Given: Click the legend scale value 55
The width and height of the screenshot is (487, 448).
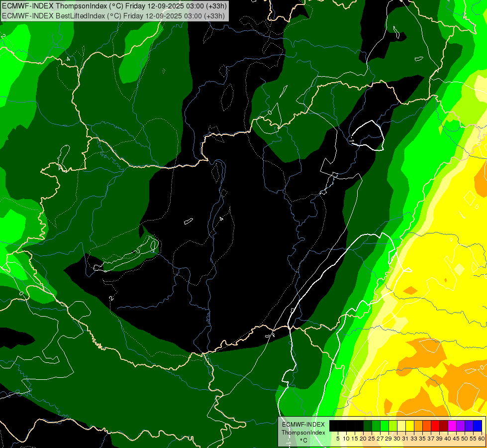Looking at the screenshot, I should (473, 439).
